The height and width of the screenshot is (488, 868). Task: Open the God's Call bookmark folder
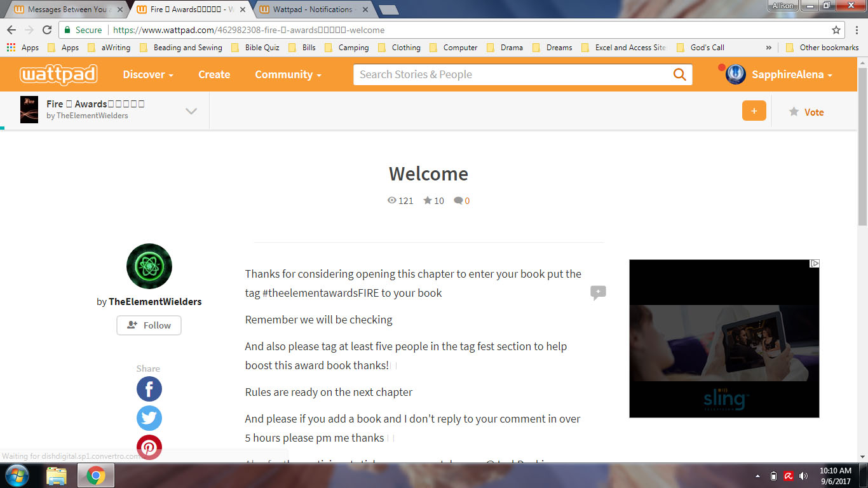(700, 48)
